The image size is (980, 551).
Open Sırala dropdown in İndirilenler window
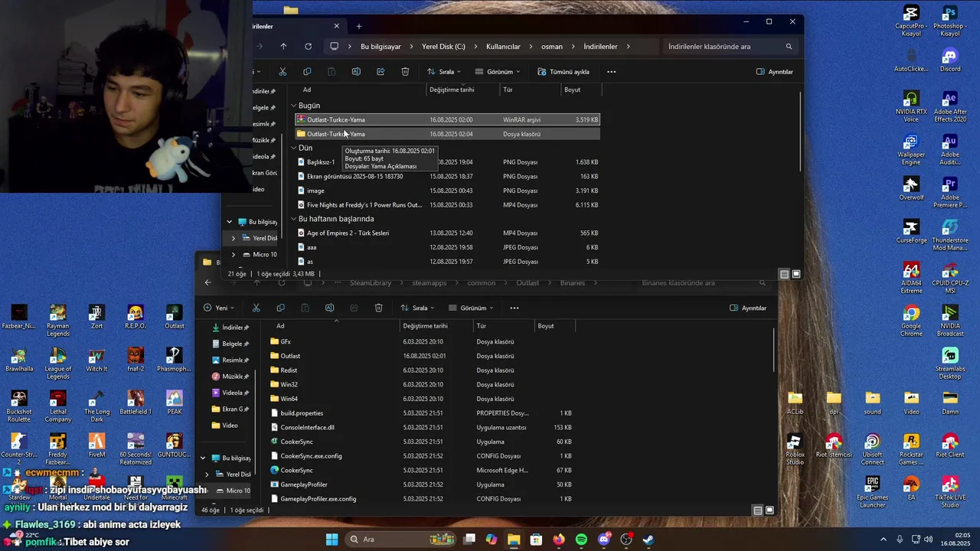(443, 72)
